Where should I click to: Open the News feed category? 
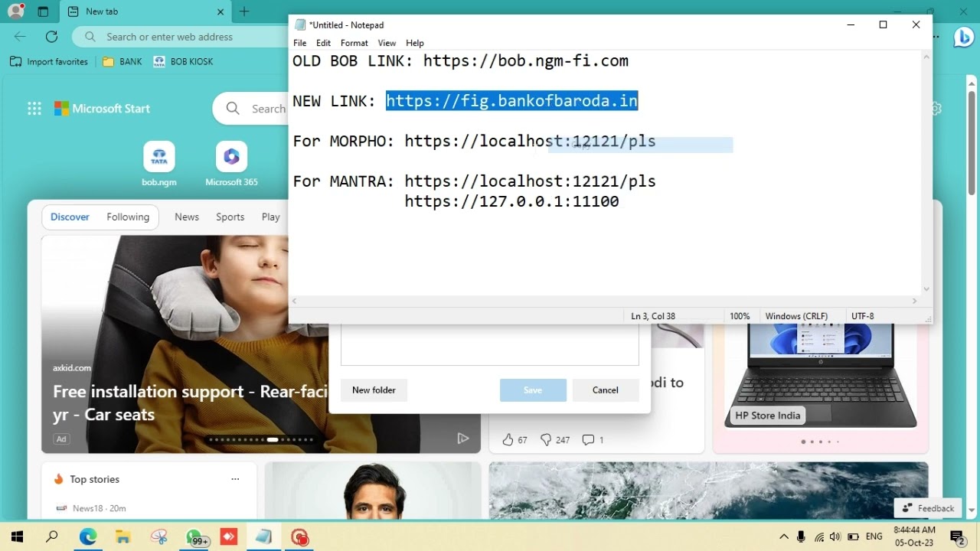click(187, 217)
